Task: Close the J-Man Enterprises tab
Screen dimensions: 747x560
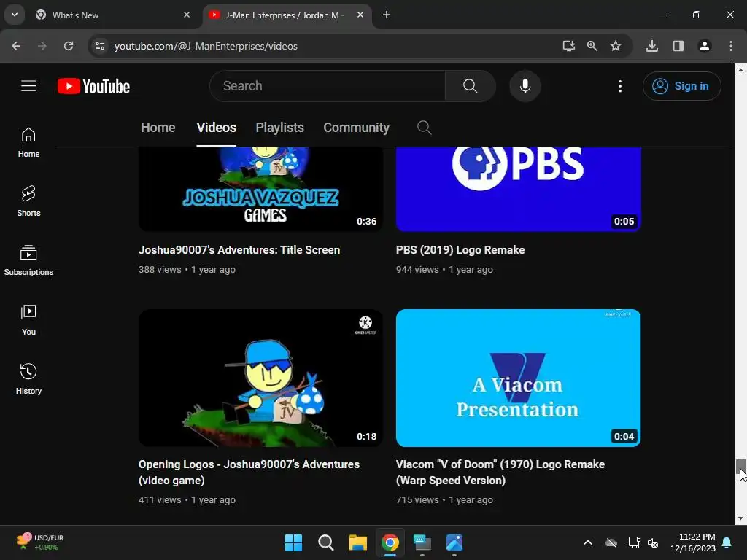Action: coord(360,15)
